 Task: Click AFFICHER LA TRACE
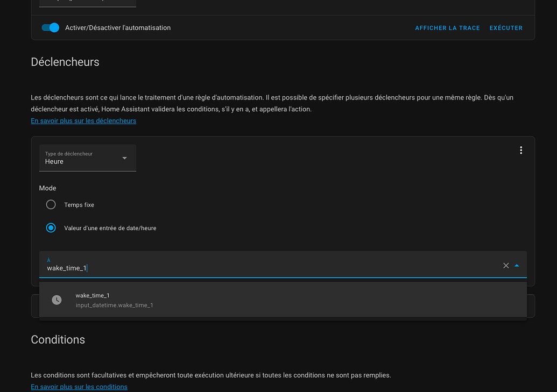(447, 28)
